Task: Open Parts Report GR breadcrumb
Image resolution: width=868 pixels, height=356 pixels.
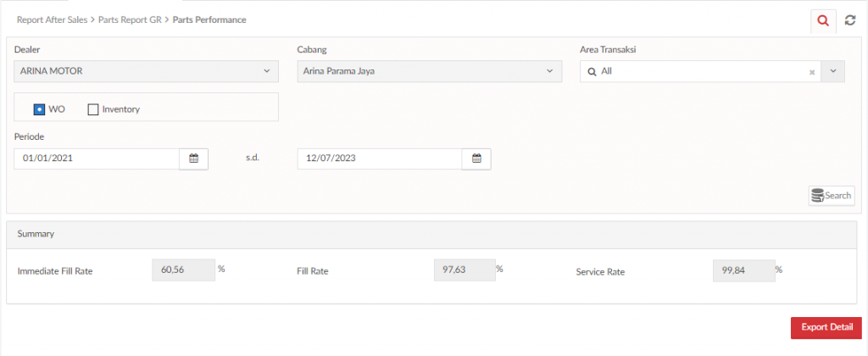Action: [x=130, y=20]
